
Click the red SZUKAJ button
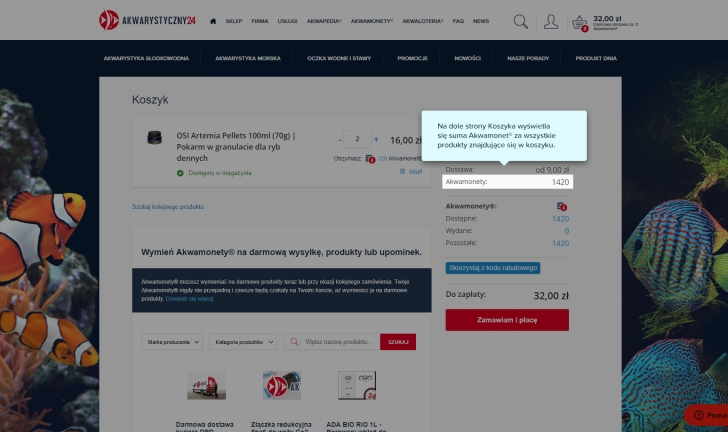398,342
